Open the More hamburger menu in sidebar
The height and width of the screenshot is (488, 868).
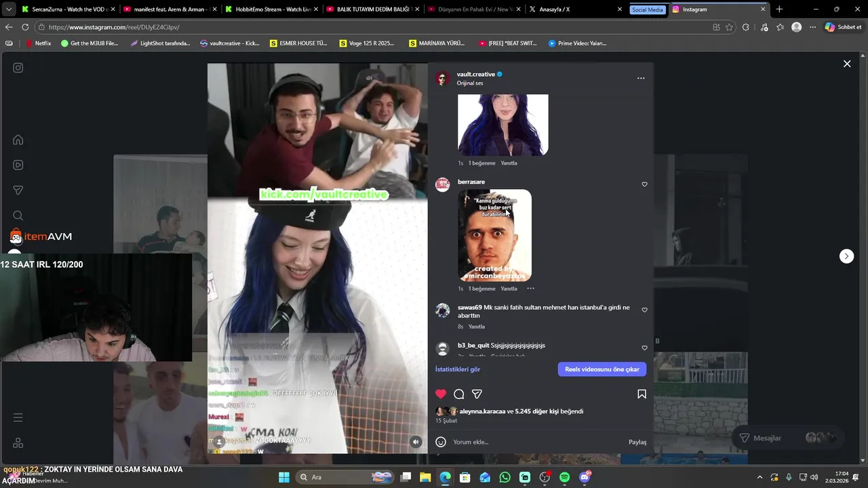coord(18,418)
